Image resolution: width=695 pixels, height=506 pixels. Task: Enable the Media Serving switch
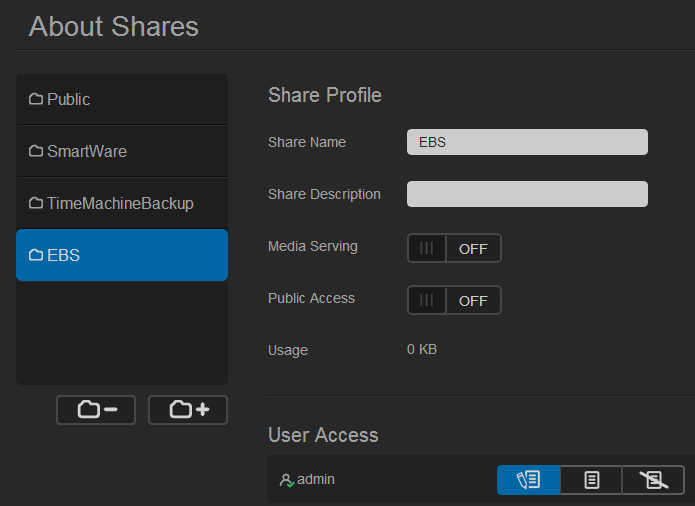click(454, 248)
